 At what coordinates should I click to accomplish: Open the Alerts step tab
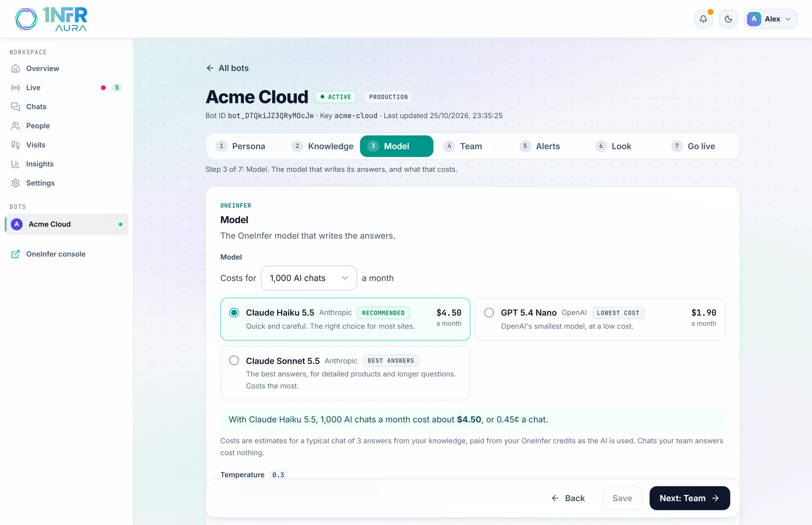(549, 146)
